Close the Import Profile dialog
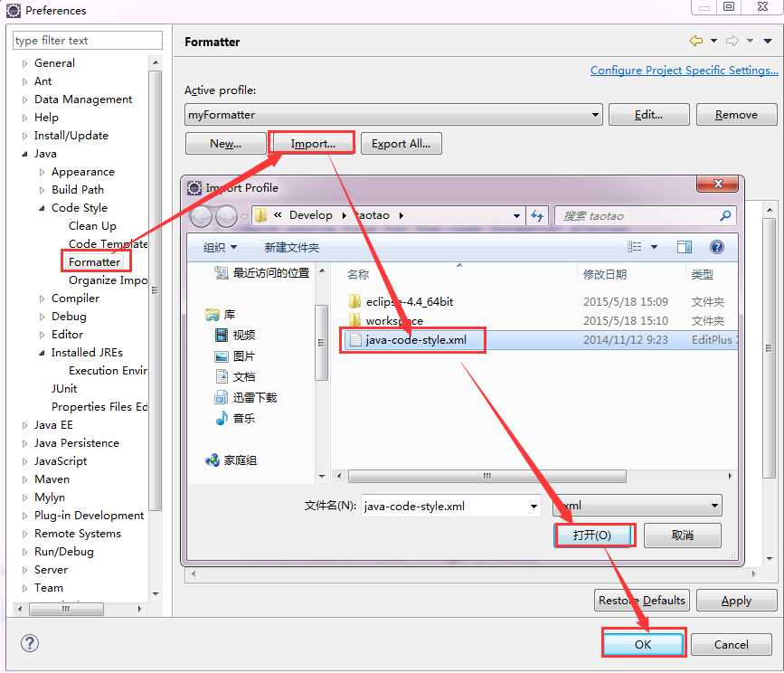This screenshot has width=784, height=673. pyautogui.click(x=717, y=184)
